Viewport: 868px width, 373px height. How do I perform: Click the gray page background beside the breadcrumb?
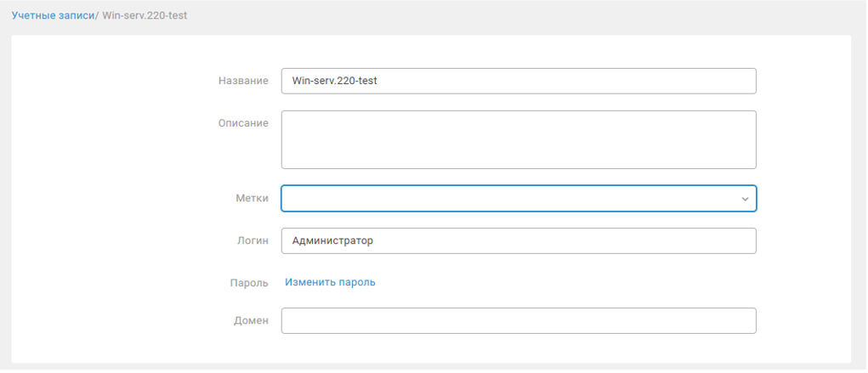[x=510, y=16]
